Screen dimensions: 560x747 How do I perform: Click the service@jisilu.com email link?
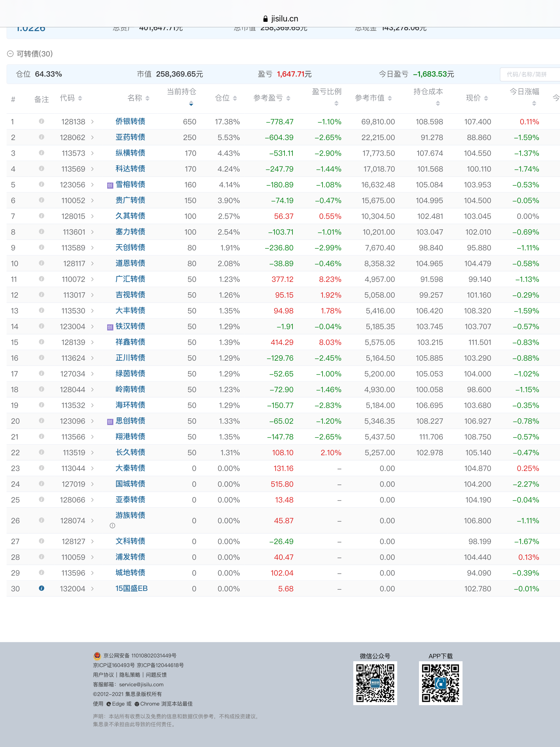141,684
